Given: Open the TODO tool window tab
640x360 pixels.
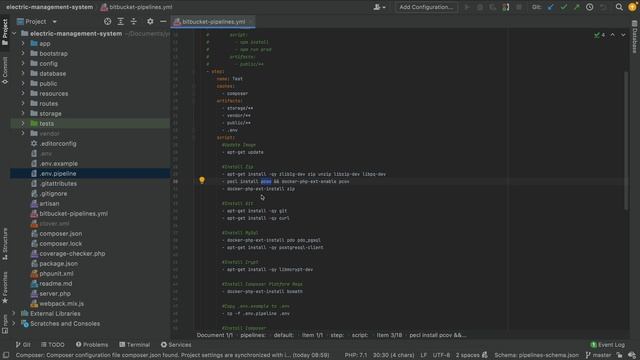Looking at the screenshot, I should tap(53, 344).
